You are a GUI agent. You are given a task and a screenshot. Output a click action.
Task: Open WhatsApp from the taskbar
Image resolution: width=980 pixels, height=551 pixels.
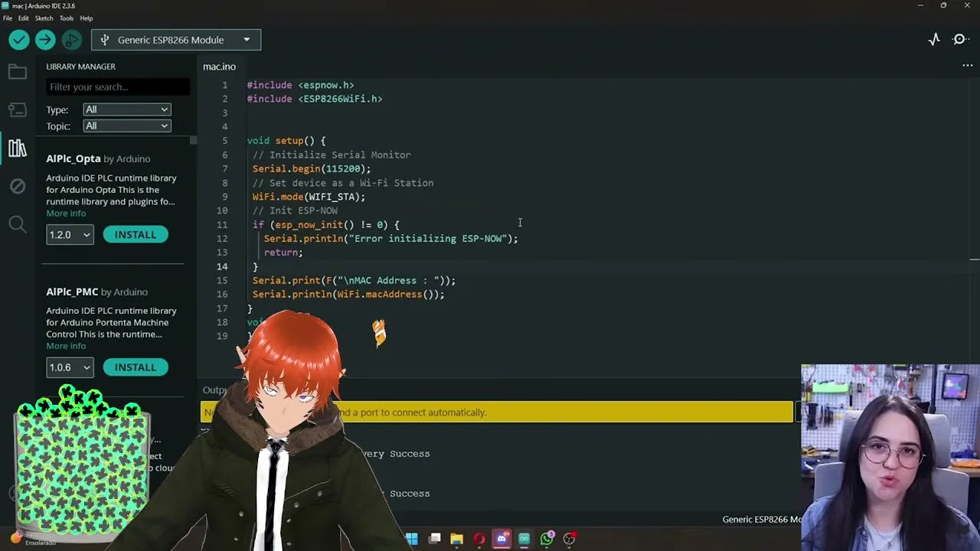coord(547,539)
